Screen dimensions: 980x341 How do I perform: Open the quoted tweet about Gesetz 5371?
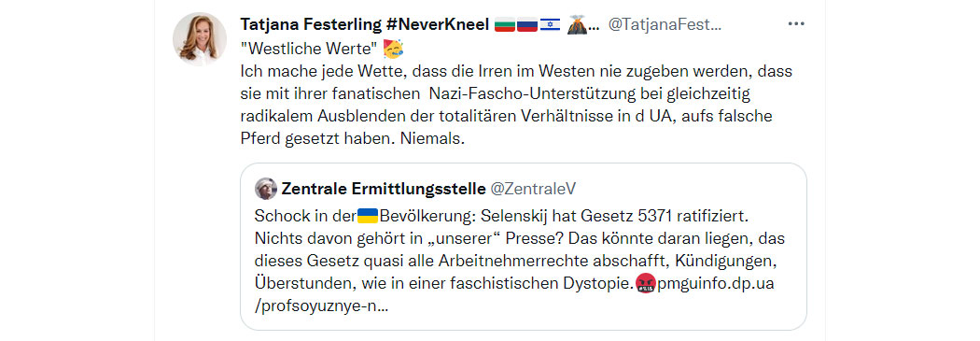523,247
